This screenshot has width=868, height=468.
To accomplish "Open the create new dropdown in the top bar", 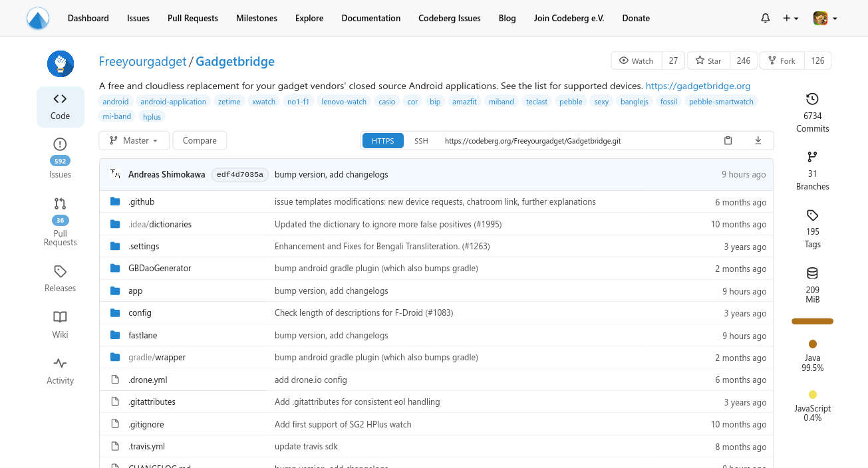I will click(789, 18).
